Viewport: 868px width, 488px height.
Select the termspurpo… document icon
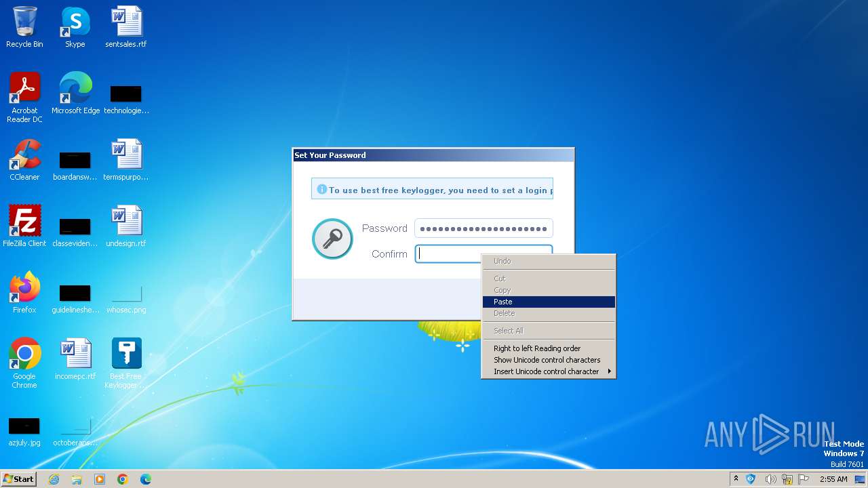[x=126, y=160]
